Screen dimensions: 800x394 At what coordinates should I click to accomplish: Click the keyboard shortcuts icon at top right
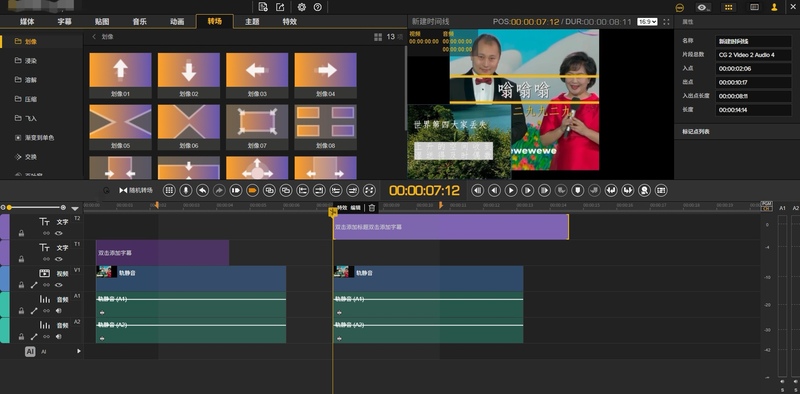click(x=754, y=7)
